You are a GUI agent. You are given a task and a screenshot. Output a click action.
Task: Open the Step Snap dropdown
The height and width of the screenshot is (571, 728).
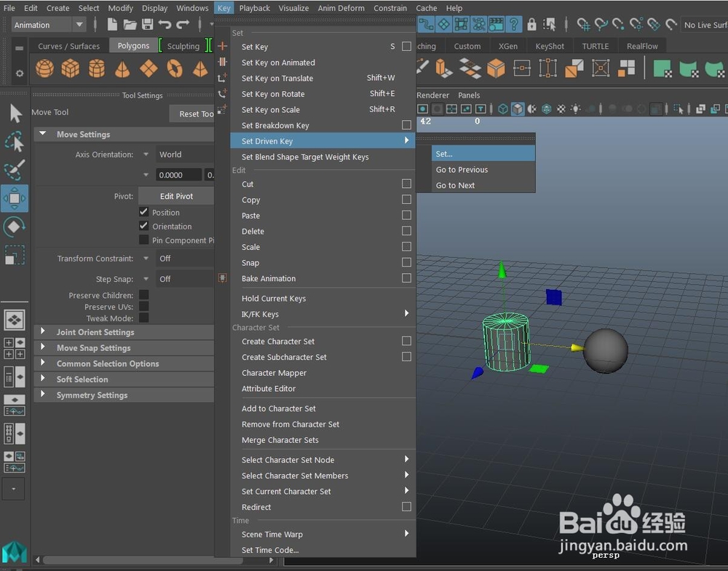(x=185, y=279)
